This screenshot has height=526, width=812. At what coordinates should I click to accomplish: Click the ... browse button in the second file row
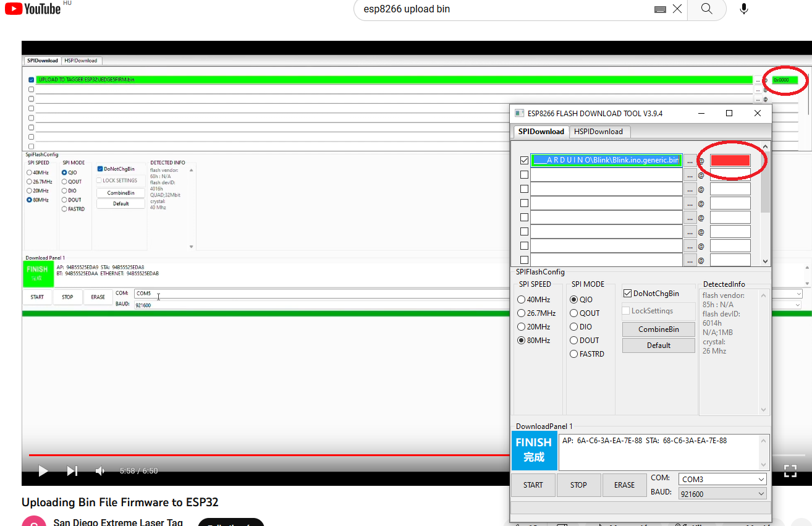[690, 174]
